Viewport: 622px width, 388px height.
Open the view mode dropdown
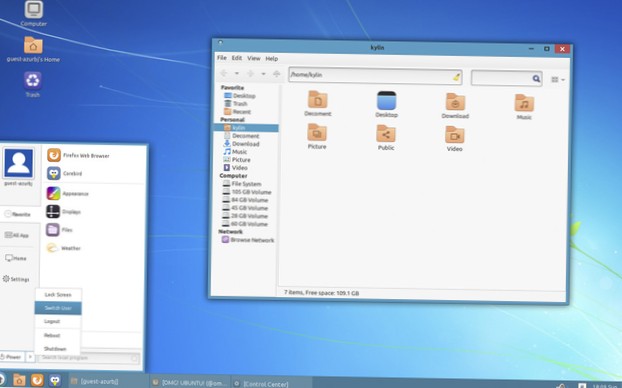[558, 80]
